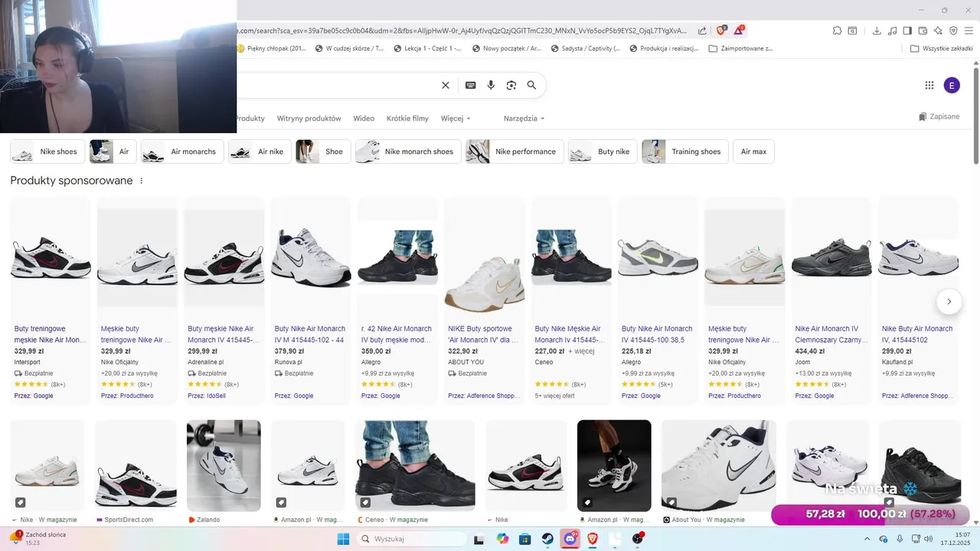Open 'Sadysta / Captivity' bookmark
The height and width of the screenshot is (551, 980).
coord(586,48)
